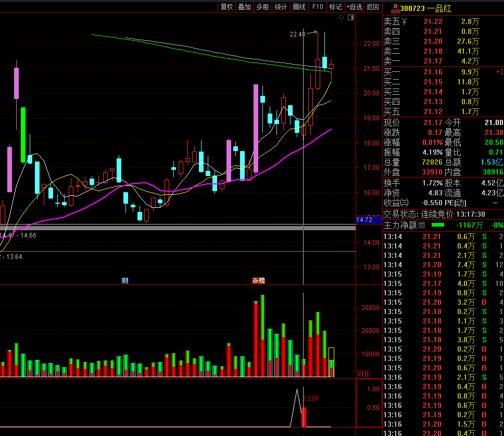Click the 交易状态 连续竞价 status line
Image resolution: width=504 pixels, height=436 pixels.
(x=434, y=214)
